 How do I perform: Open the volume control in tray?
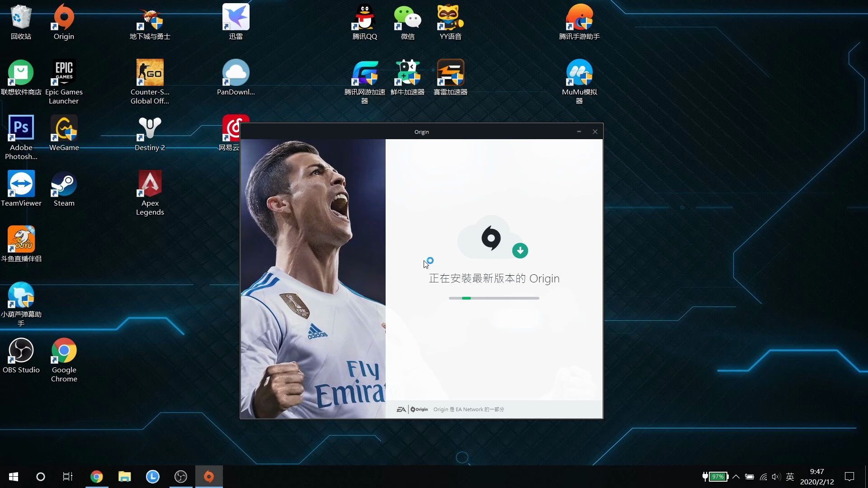pos(776,477)
